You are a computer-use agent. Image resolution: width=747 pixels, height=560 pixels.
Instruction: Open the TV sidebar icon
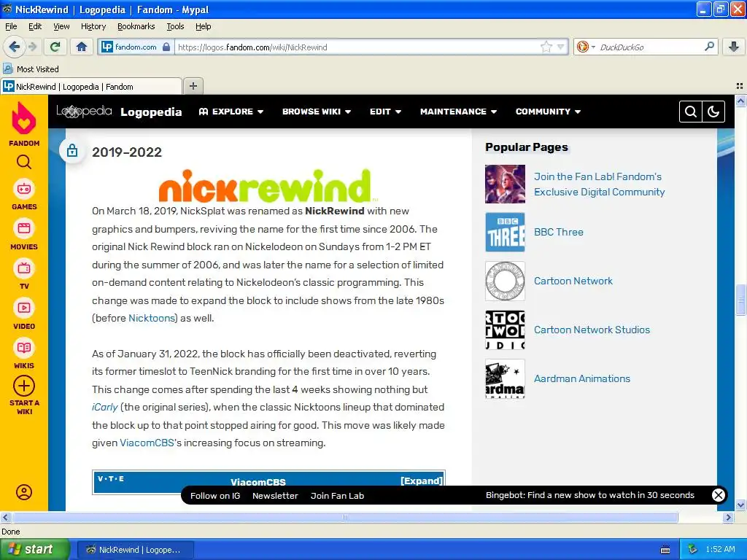click(x=24, y=268)
